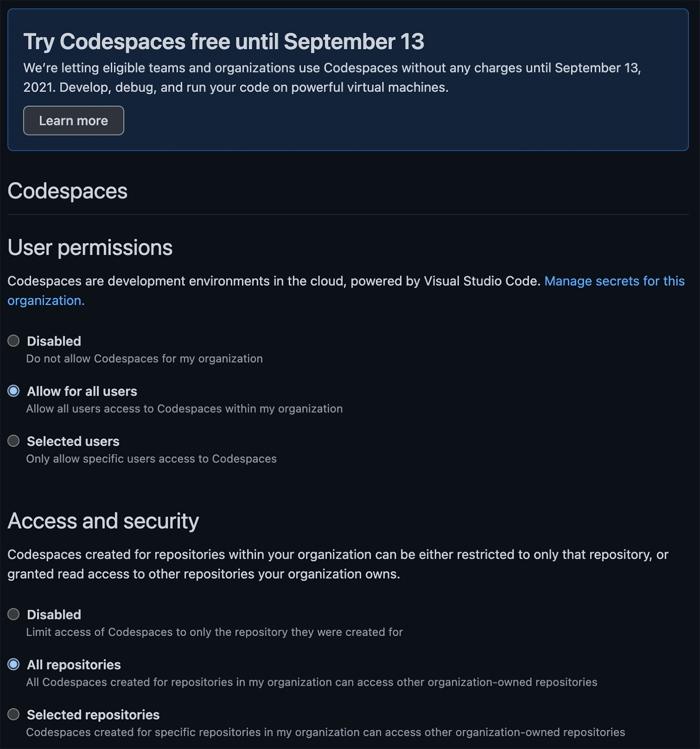Click 'Codespaces created for specific repositories' description
This screenshot has height=749, width=700.
pos(326,732)
